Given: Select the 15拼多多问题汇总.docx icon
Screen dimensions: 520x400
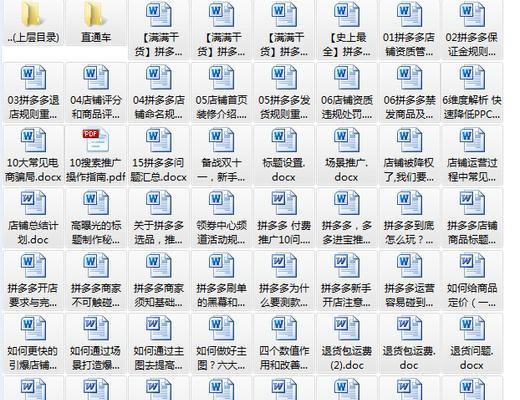Looking at the screenshot, I should [x=158, y=140].
